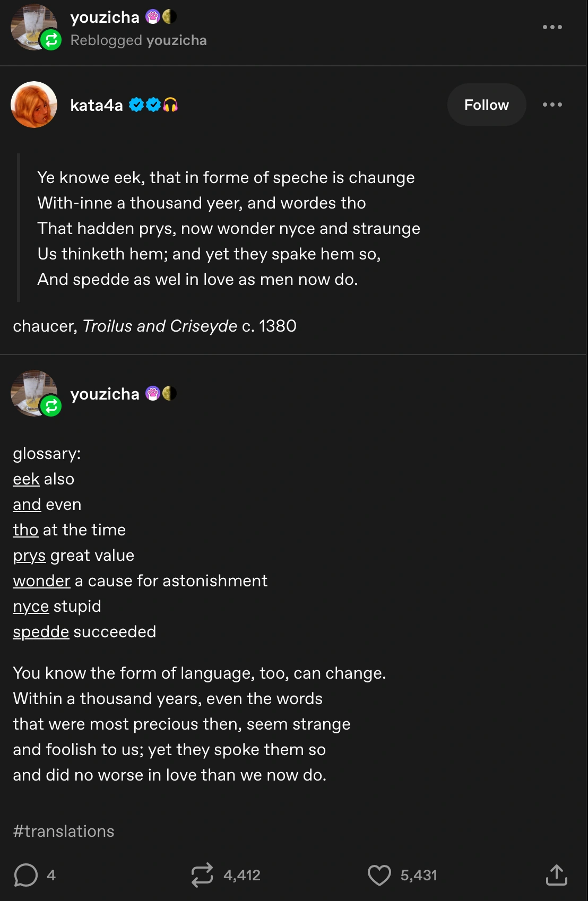588x901 pixels.
Task: Open kata4a's post options ellipsis menu
Action: [552, 105]
